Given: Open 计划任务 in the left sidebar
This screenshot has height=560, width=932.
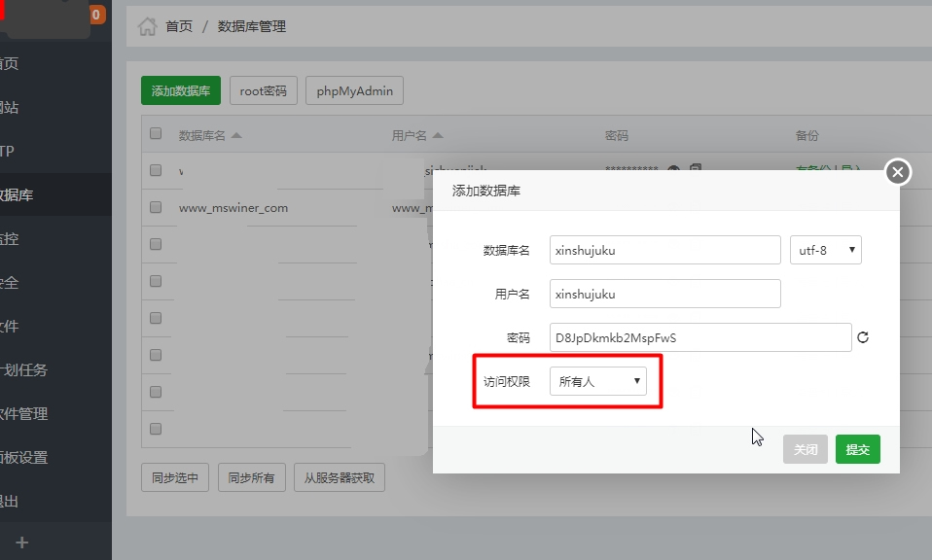Looking at the screenshot, I should (24, 369).
